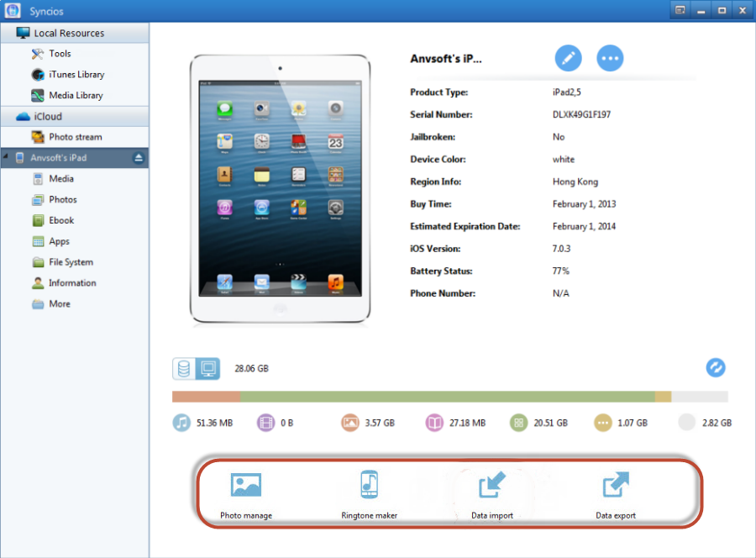The width and height of the screenshot is (756, 558).
Task: Click the device color value white
Action: 564,159
